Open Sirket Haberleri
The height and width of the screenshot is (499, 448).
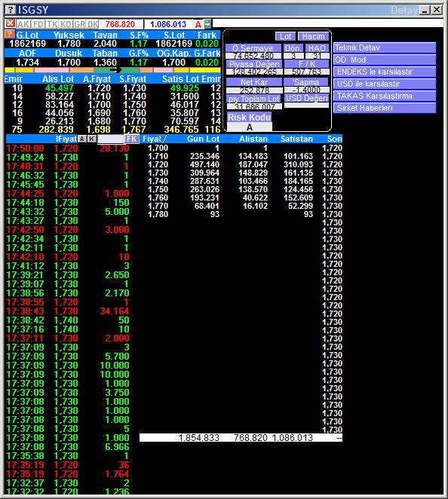[385, 108]
